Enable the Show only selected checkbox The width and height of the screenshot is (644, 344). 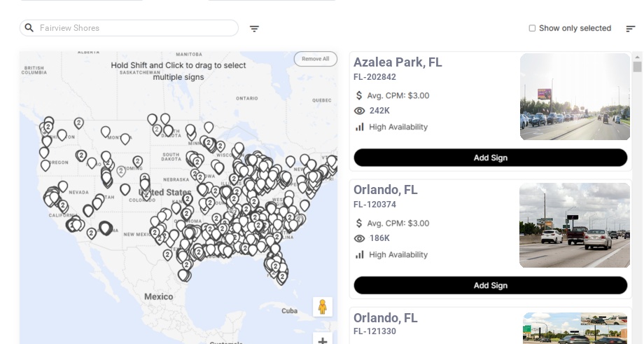pyautogui.click(x=532, y=29)
